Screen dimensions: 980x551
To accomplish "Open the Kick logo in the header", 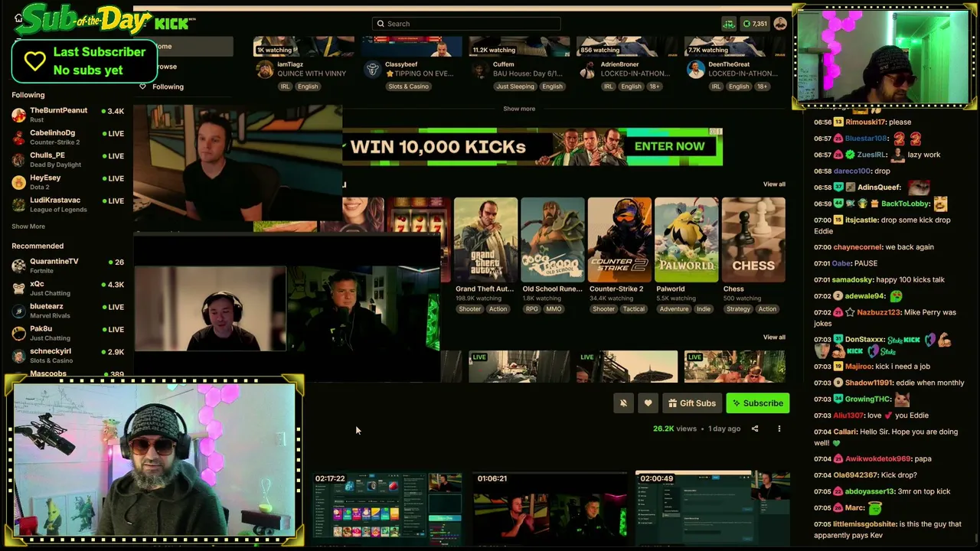I will 171,24.
